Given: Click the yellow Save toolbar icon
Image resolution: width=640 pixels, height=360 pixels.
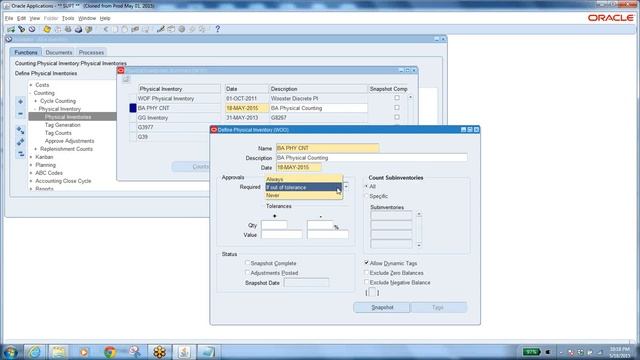Looking at the screenshot, I should point(47,29).
